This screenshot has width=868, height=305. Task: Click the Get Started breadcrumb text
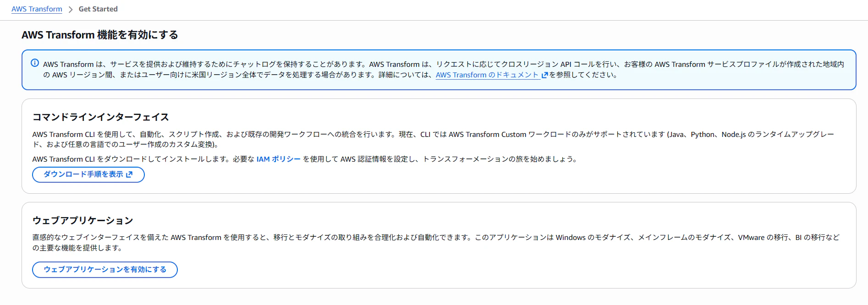98,9
